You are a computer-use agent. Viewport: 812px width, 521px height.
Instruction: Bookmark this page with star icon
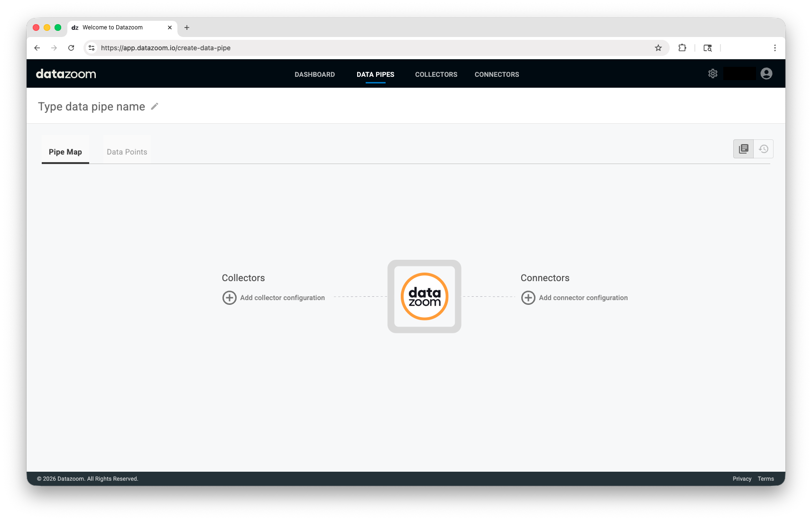[658, 48]
